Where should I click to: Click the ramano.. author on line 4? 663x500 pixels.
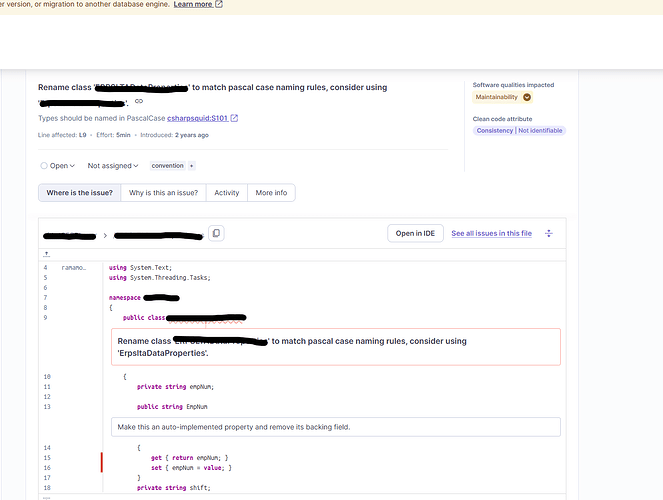[x=74, y=268]
